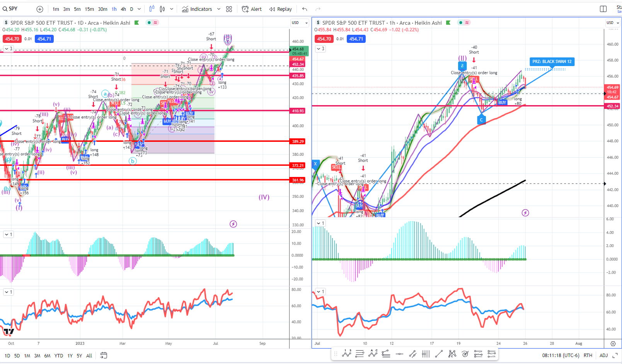Expand right chart histogram pane legend
The width and height of the screenshot is (622, 364).
[x=320, y=223]
